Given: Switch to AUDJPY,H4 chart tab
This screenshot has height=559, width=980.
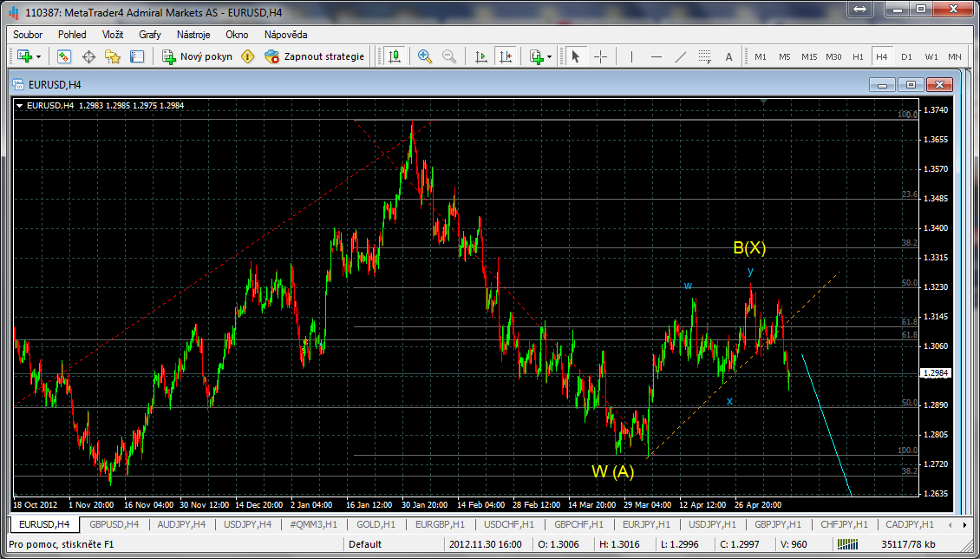Looking at the screenshot, I should point(183,524).
